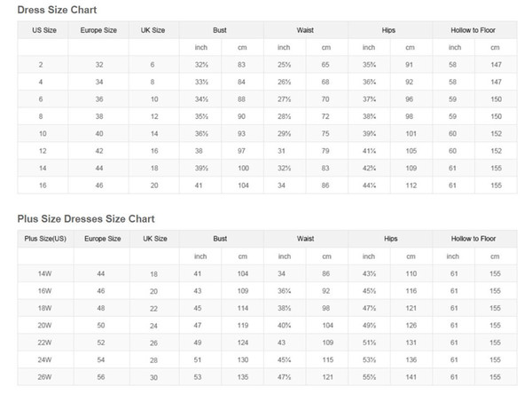Select UK Size header in Dress Size Chart
Image resolution: width=532 pixels, height=402 pixels.
click(153, 29)
